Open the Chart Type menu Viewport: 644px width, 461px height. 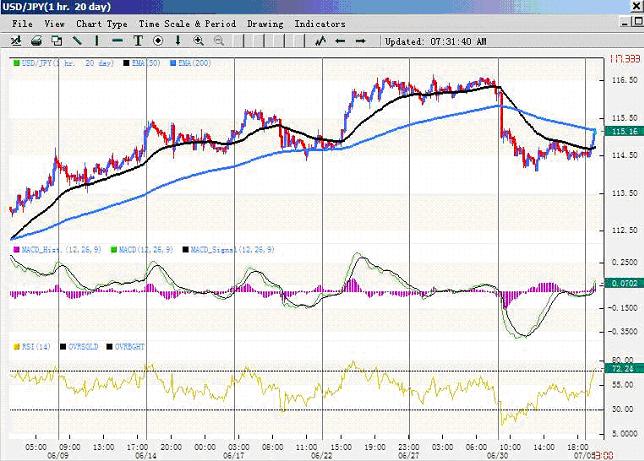[102, 23]
